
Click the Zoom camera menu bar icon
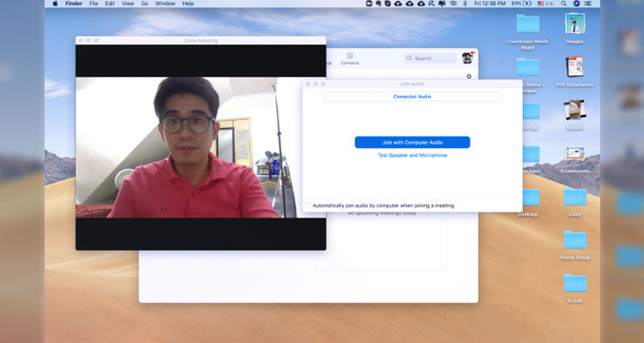point(369,3)
